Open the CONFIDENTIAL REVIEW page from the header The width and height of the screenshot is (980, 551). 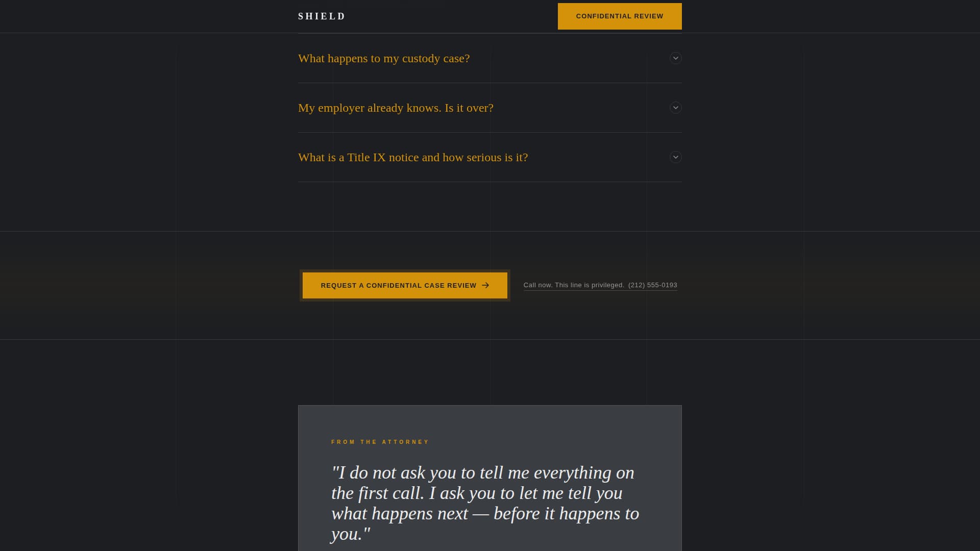point(620,16)
